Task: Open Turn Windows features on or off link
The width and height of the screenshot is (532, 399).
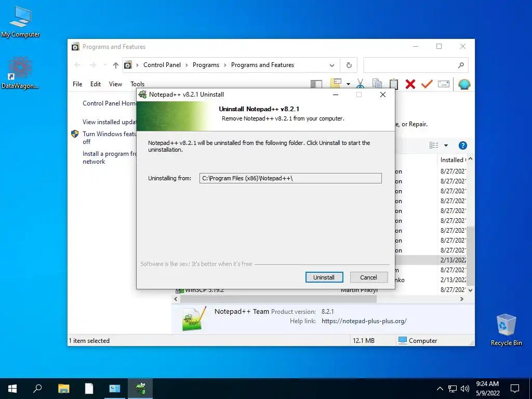Action: (109, 138)
